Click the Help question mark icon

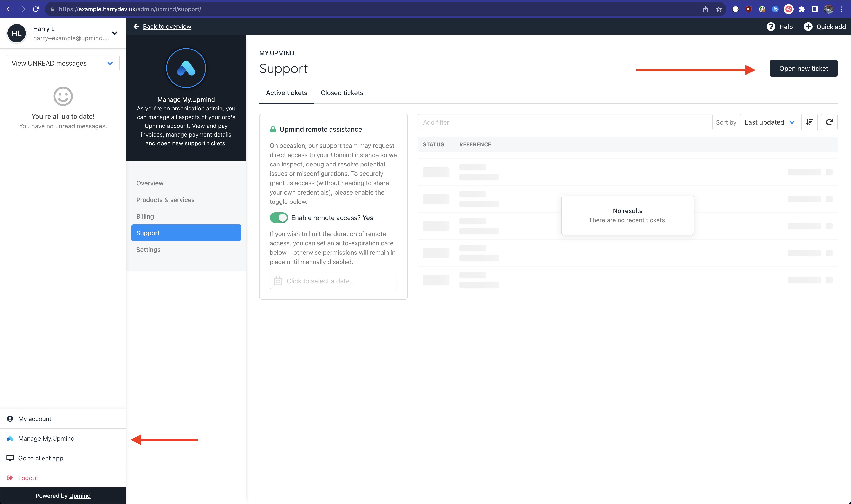(x=771, y=27)
